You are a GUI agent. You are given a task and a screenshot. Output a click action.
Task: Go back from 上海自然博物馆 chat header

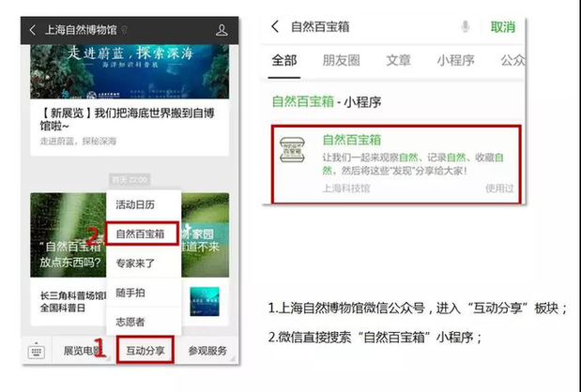[x=33, y=30]
